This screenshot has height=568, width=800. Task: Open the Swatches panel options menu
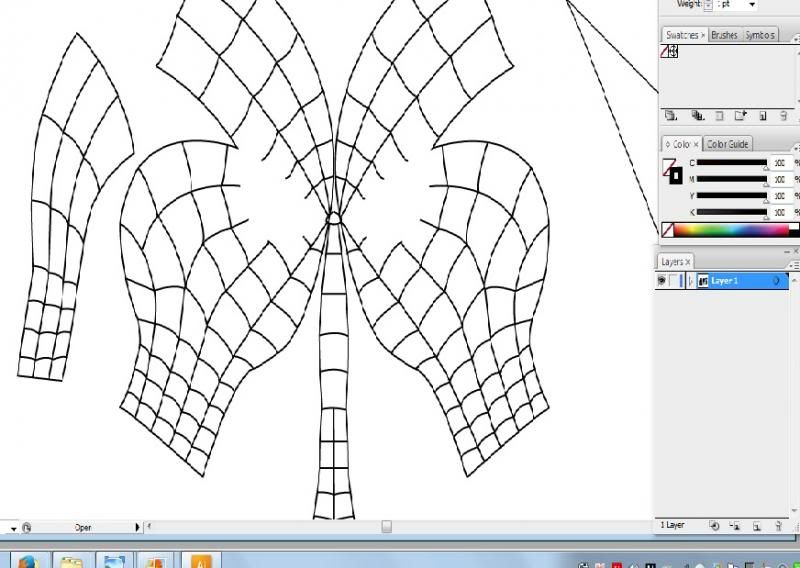tap(796, 38)
